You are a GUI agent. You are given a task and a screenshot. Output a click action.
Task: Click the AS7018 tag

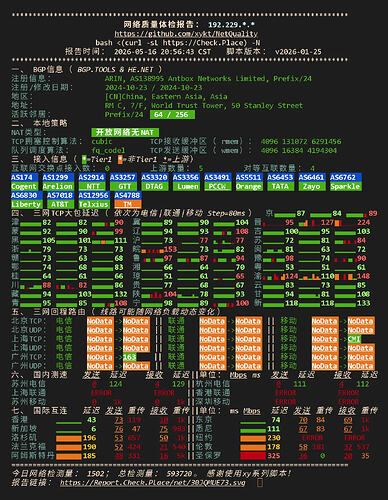pyautogui.click(x=60, y=195)
